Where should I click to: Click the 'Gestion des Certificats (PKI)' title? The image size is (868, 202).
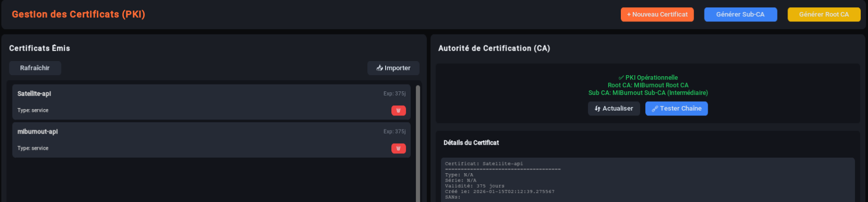tap(78, 15)
